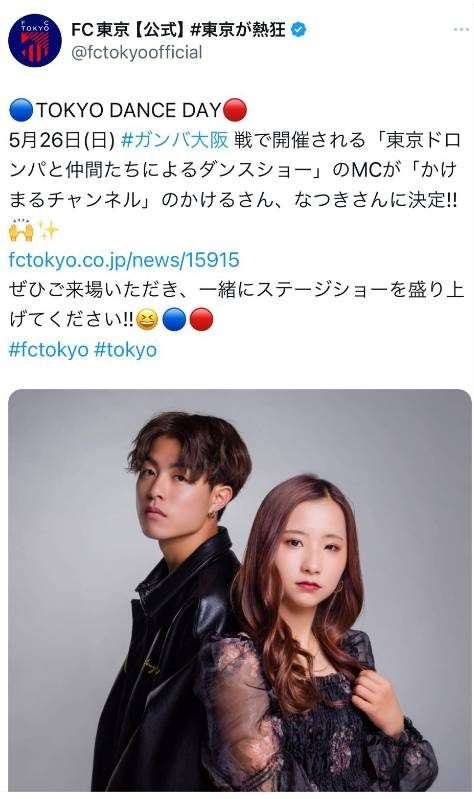Click the blue verified badge
The image size is (474, 799).
[299, 30]
